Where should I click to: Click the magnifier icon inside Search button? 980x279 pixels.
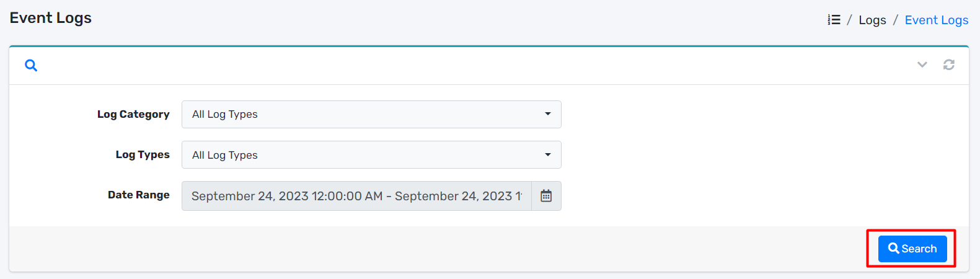(x=894, y=248)
